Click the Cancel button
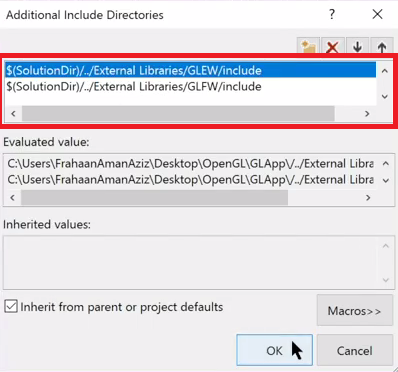 point(355,350)
